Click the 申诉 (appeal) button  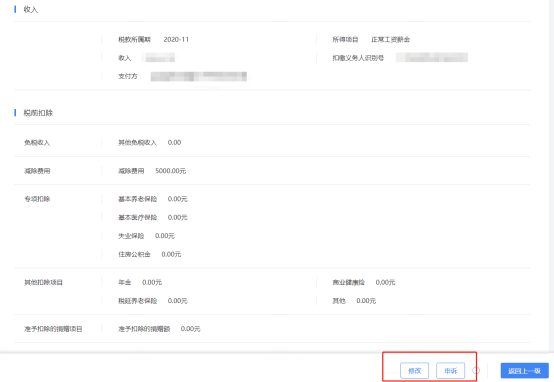450,370
